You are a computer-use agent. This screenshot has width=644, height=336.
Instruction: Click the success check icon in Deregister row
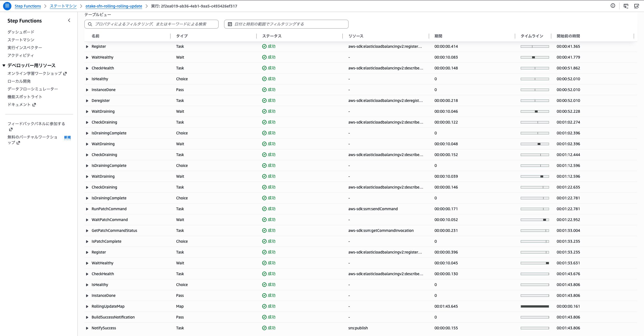[264, 101]
